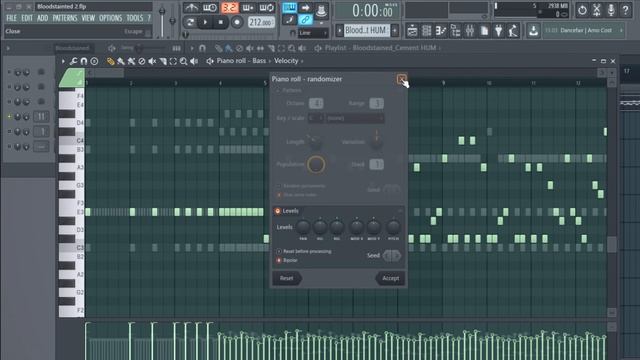Click the Levels PAN knob
Image resolution: width=640 pixels, height=360 pixels.
coord(303,227)
